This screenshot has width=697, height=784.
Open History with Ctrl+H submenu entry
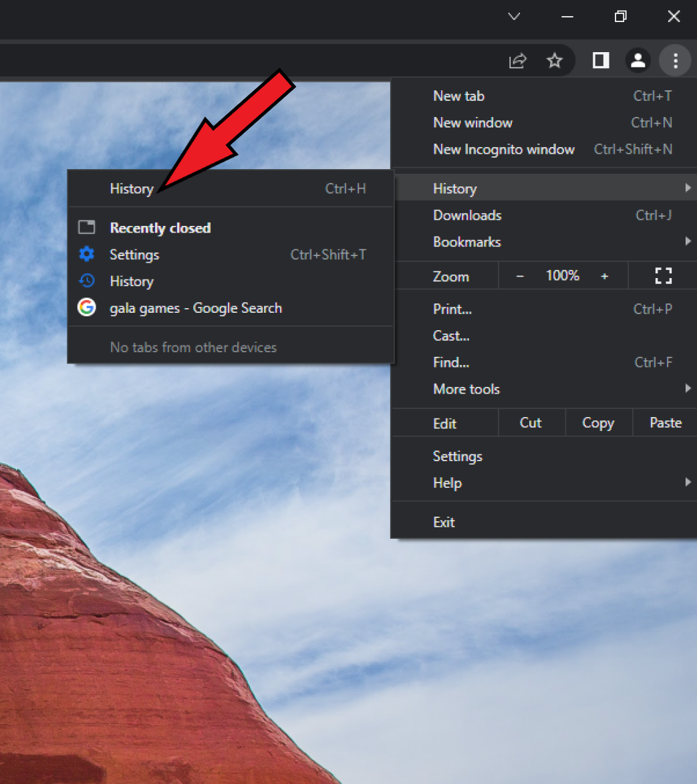click(231, 188)
